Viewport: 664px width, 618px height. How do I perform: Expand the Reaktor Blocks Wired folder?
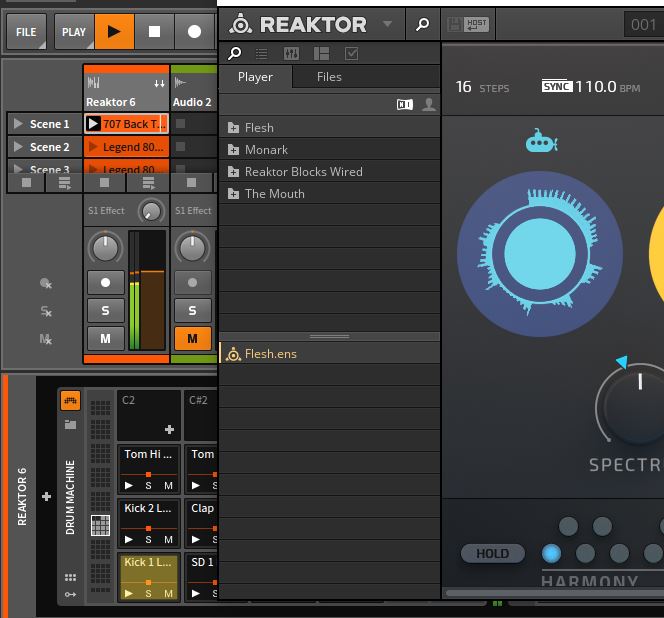click(233, 172)
